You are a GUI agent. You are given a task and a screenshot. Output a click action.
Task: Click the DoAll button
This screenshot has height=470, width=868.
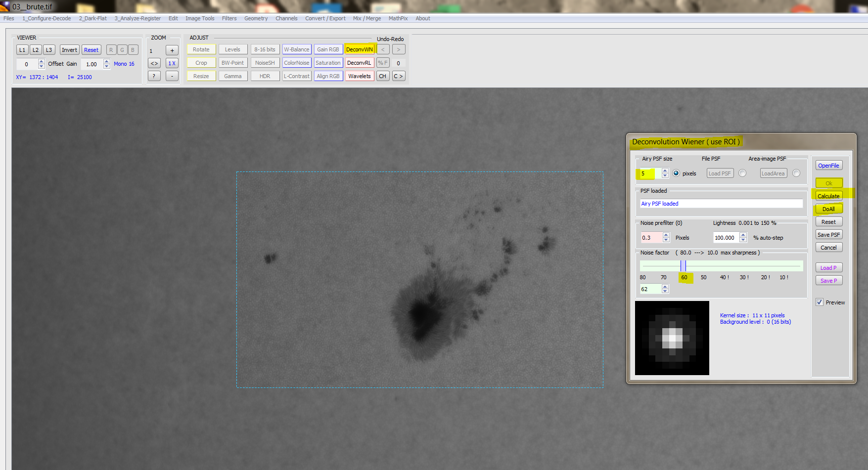click(829, 209)
